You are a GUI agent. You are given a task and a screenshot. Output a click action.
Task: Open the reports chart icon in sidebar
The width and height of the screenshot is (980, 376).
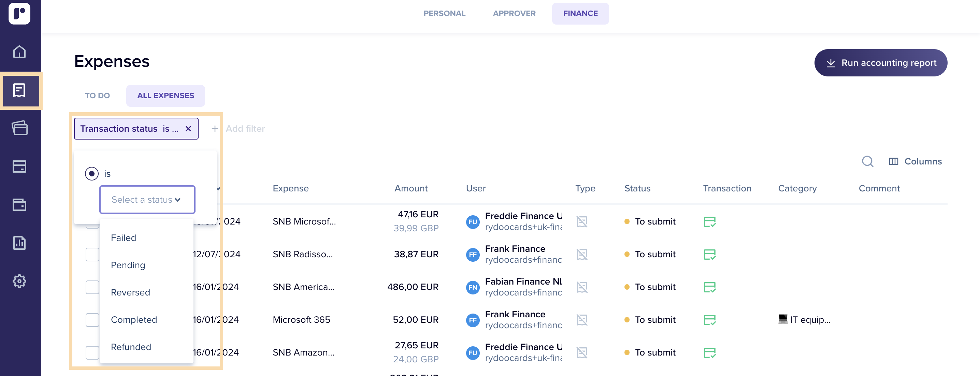(19, 243)
